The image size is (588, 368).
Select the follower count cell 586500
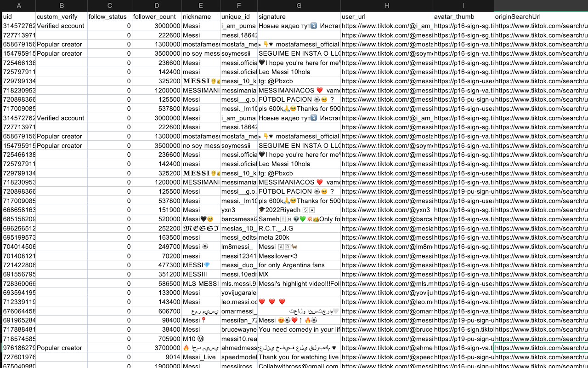[x=157, y=283]
